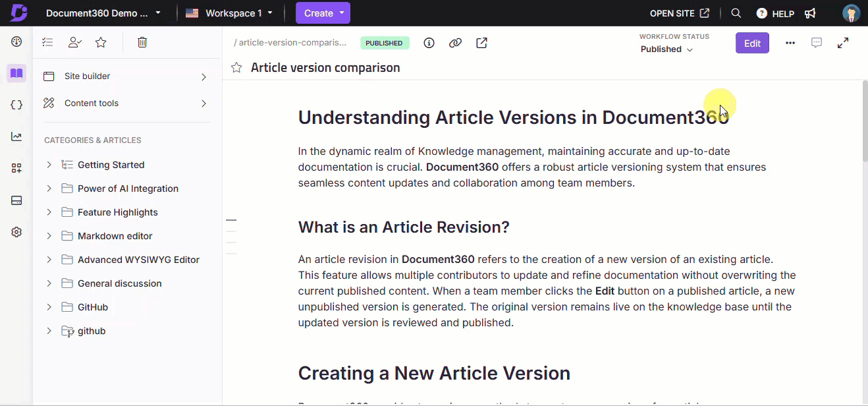Open the API documentation braces icon
The image size is (868, 406).
click(16, 105)
